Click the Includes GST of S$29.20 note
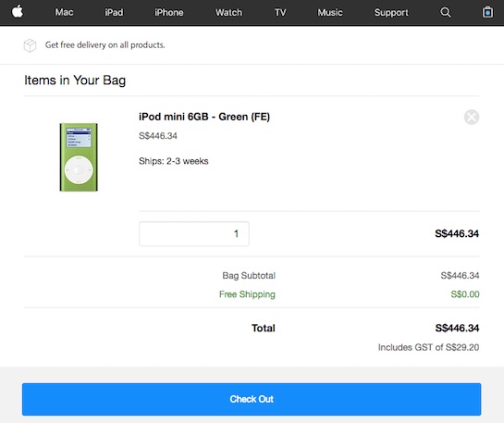Screen dimensions: 504x423 (428, 347)
